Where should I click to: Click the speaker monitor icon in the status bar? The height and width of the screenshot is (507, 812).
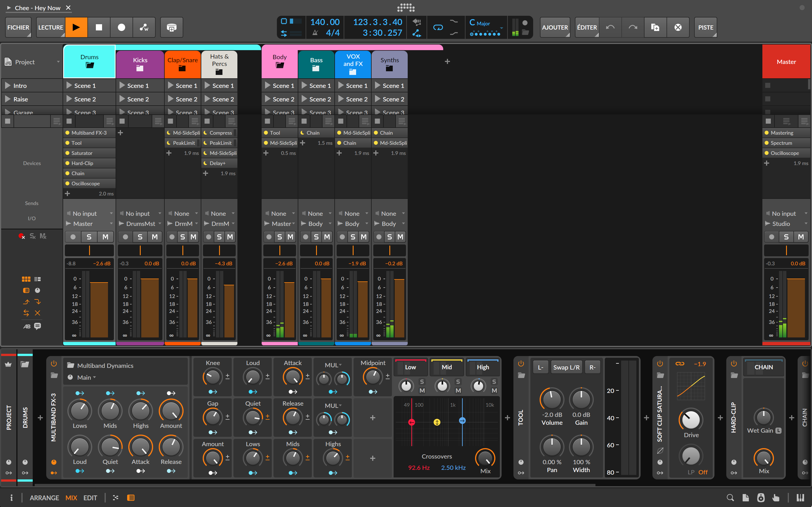tap(760, 498)
